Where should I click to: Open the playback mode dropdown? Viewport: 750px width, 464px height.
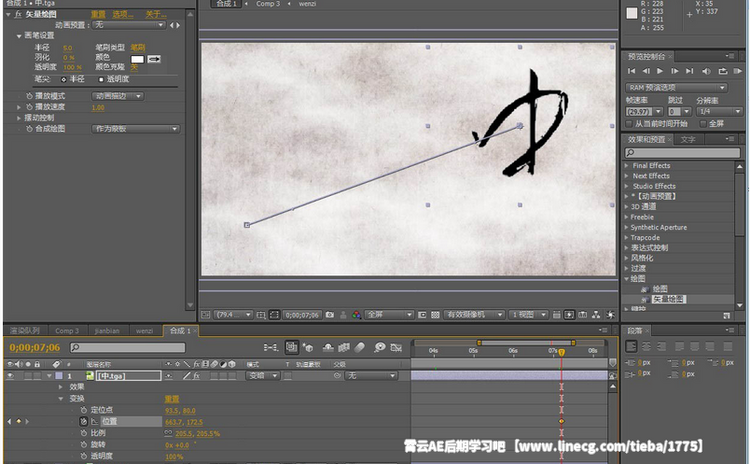pyautogui.click(x=118, y=96)
